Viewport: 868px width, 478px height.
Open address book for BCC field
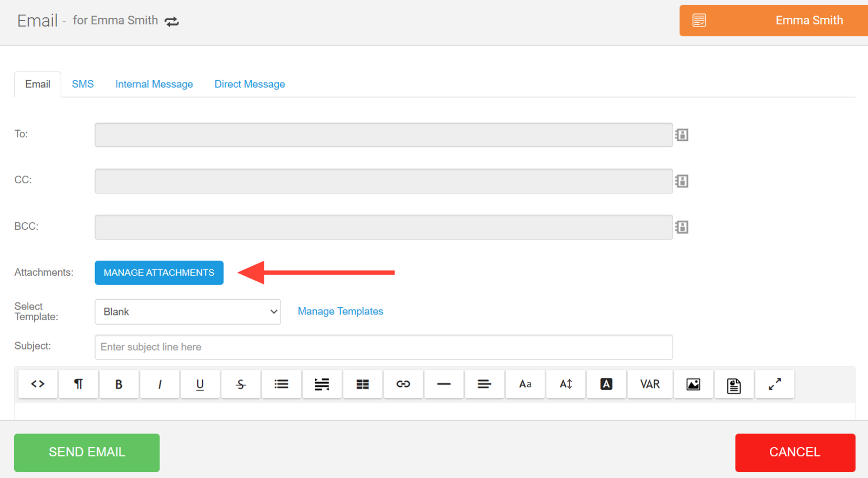(682, 227)
